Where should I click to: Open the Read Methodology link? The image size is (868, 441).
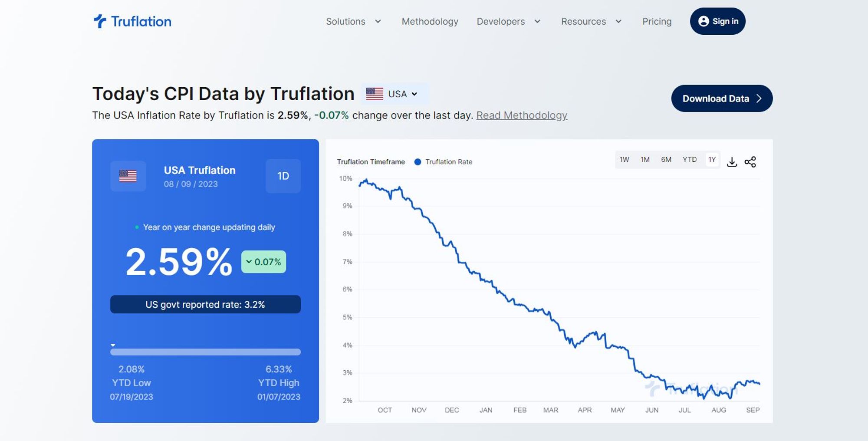[522, 115]
